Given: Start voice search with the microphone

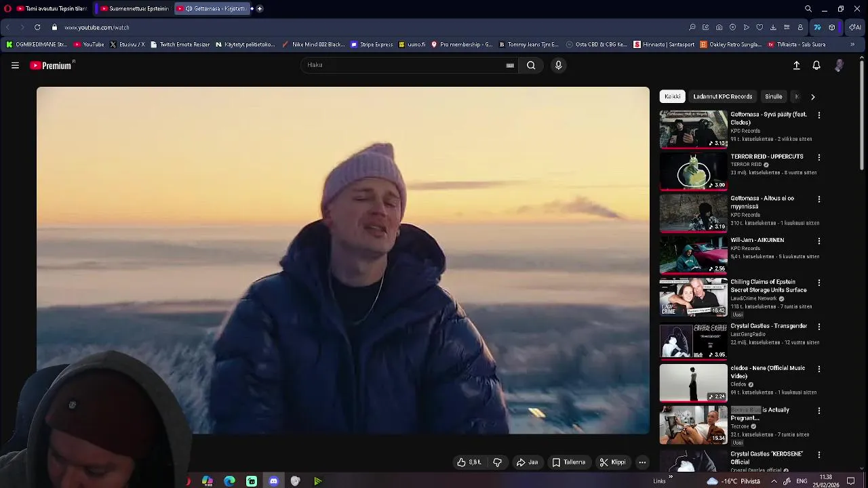Looking at the screenshot, I should (x=558, y=65).
